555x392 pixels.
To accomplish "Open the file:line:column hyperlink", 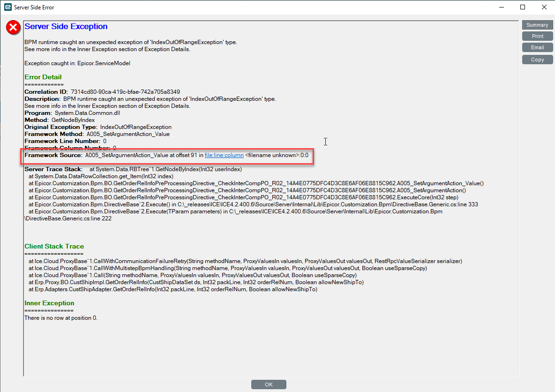I will click(x=224, y=155).
